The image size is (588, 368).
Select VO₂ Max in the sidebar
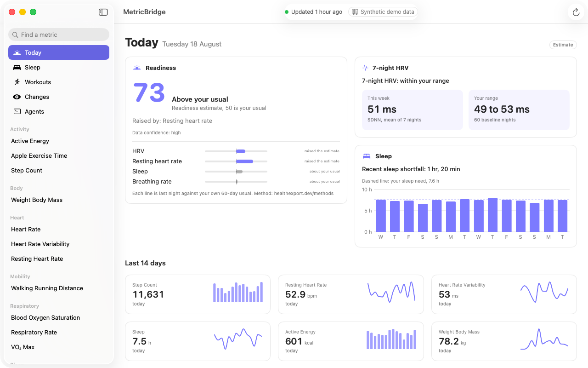(x=59, y=347)
